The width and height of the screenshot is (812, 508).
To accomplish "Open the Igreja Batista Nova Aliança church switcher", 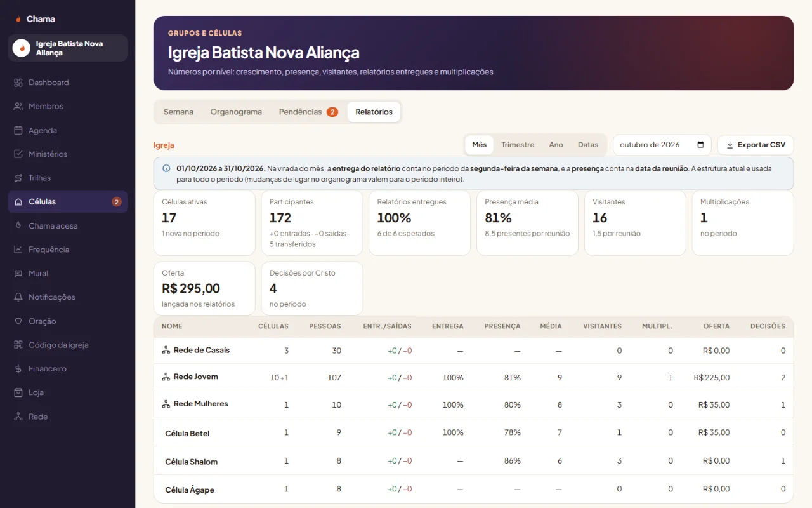I will pos(68,48).
